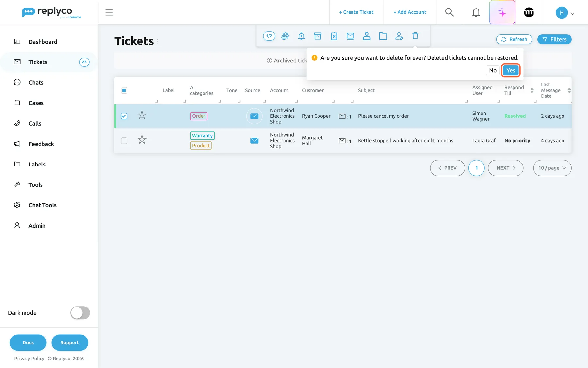Screen dimensions: 588x368
Task: Open the search magnifier icon
Action: tap(449, 12)
